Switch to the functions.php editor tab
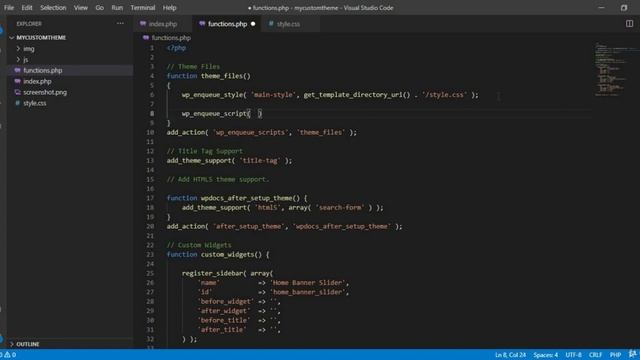Image resolution: width=640 pixels, height=360 pixels. tap(227, 24)
